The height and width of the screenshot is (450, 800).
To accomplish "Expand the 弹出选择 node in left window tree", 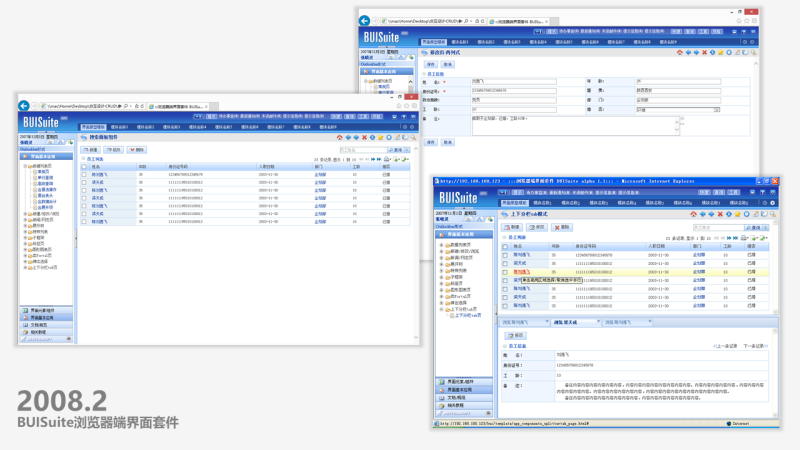I will tap(25, 261).
